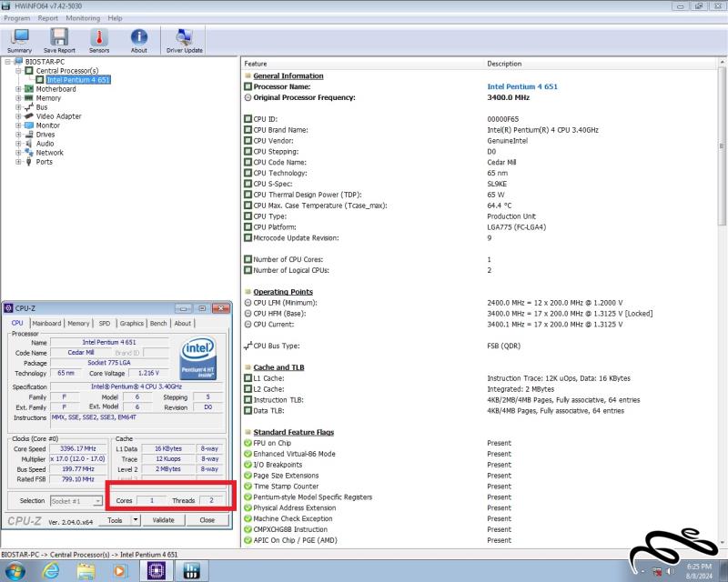
Task: Click the Ports icon in tree
Action: pos(29,162)
